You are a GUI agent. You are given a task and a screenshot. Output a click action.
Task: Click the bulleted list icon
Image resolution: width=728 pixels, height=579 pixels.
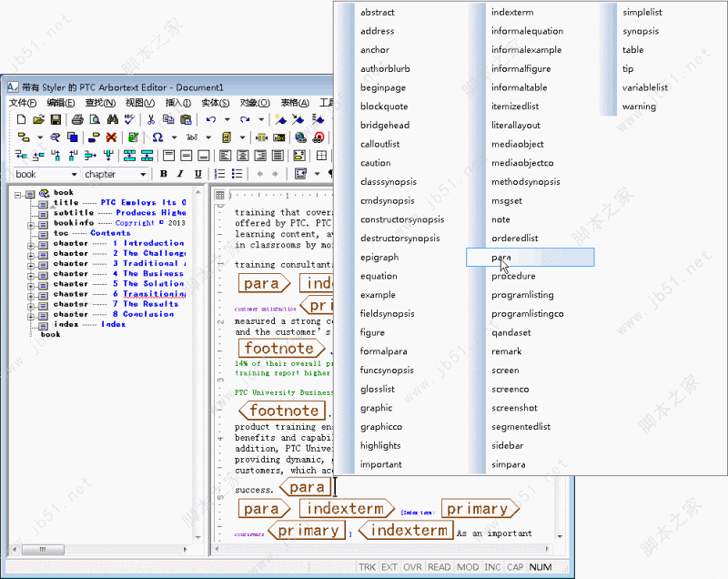237,174
